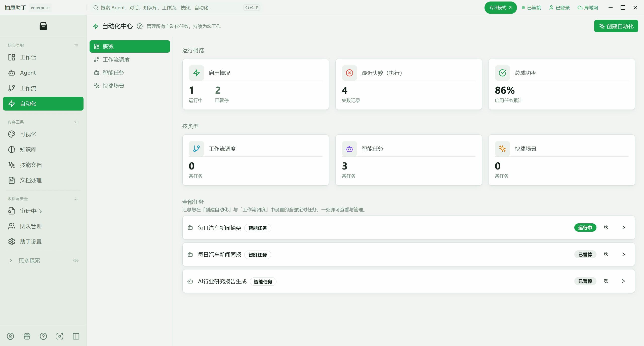Viewport: 644px width, 346px height.
Task: Click the screenshot focus icon in bottom bar
Action: point(60,336)
